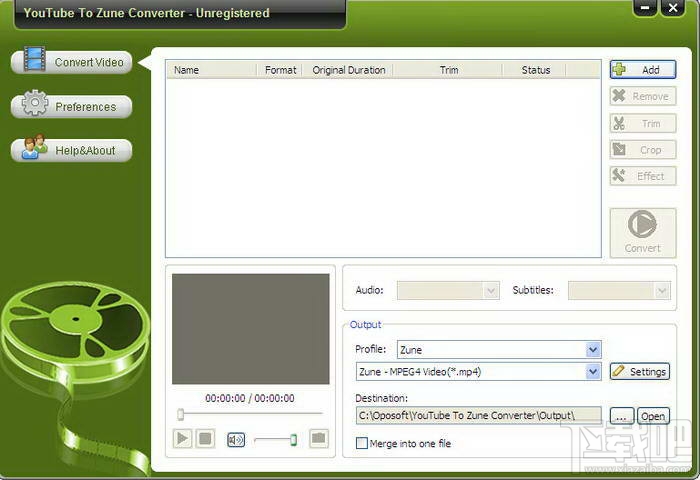
Task: Open profile Settings with pencil icon
Action: (640, 371)
